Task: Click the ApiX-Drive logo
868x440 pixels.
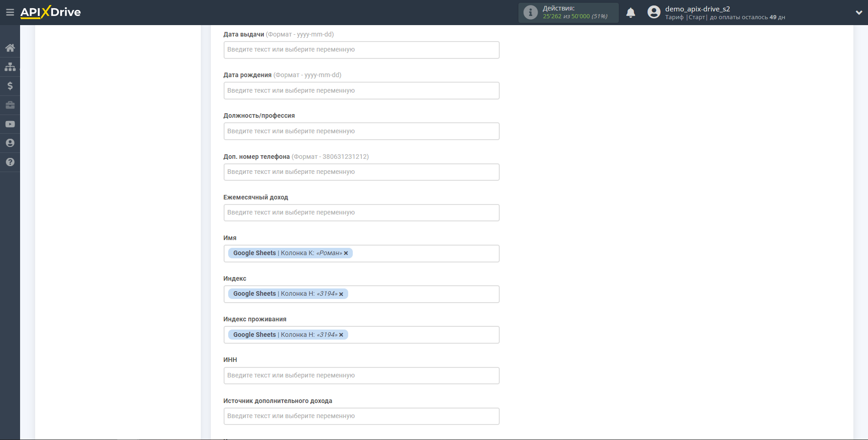Action: (x=51, y=12)
